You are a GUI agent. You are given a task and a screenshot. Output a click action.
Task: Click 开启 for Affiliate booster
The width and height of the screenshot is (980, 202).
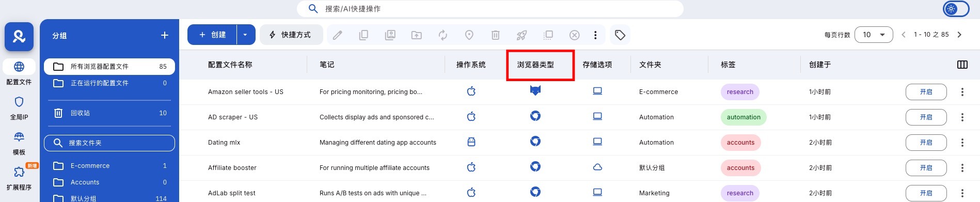(x=926, y=168)
